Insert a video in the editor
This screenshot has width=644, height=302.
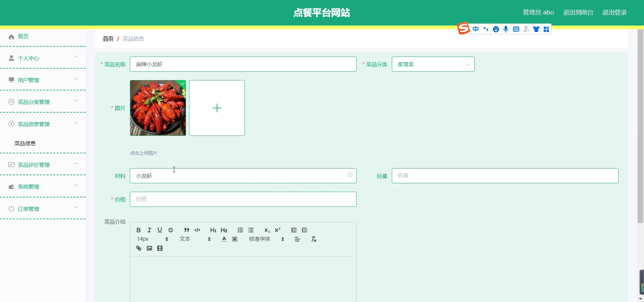tap(160, 248)
